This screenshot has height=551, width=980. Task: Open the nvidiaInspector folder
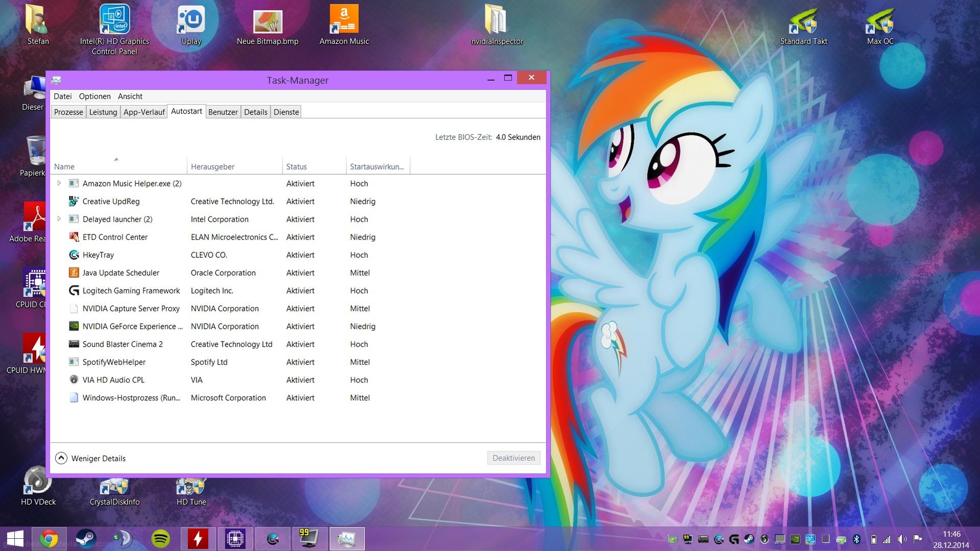pyautogui.click(x=497, y=25)
